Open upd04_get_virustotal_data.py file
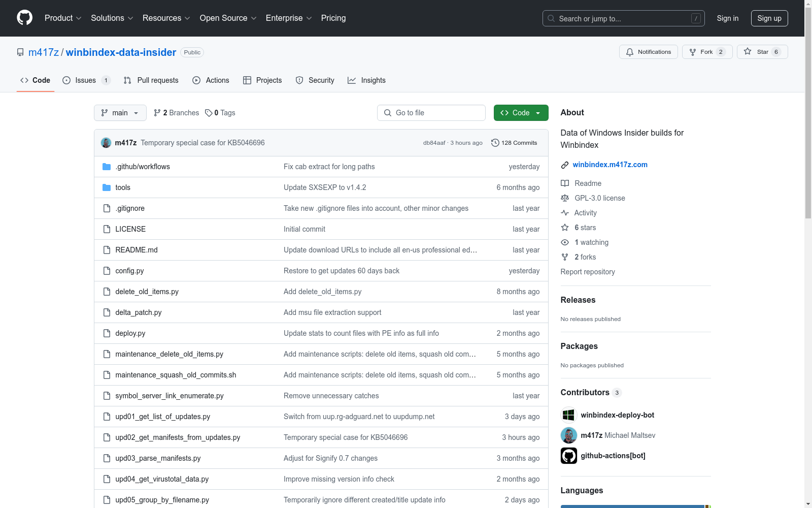812x508 pixels. coord(162,479)
